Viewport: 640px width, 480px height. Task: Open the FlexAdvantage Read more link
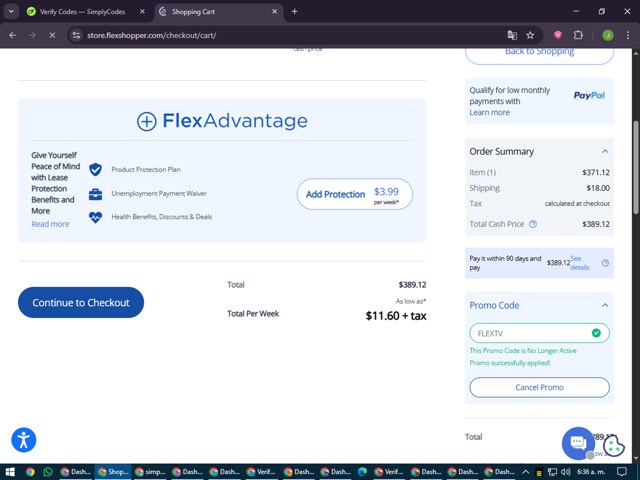[x=50, y=224]
